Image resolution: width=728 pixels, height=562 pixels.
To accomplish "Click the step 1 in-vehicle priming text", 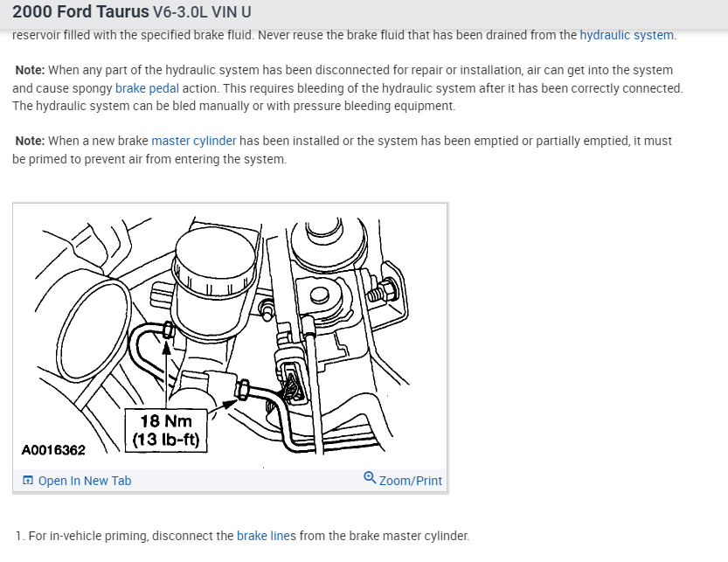I will click(x=242, y=536).
